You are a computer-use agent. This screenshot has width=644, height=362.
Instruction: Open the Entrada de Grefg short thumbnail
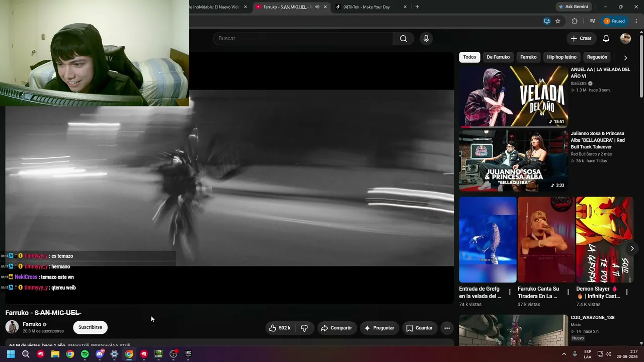coord(488,239)
